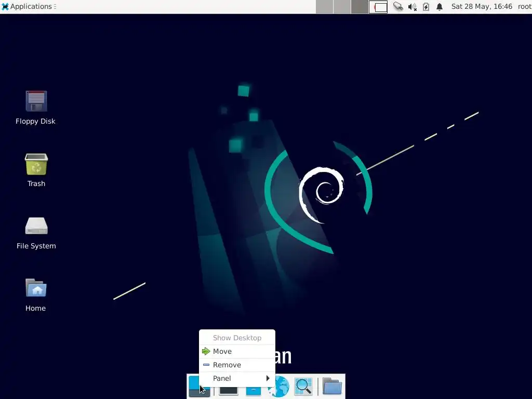This screenshot has height=399, width=532.
Task: Click the Show Desktop dock launcher
Action: click(x=199, y=387)
